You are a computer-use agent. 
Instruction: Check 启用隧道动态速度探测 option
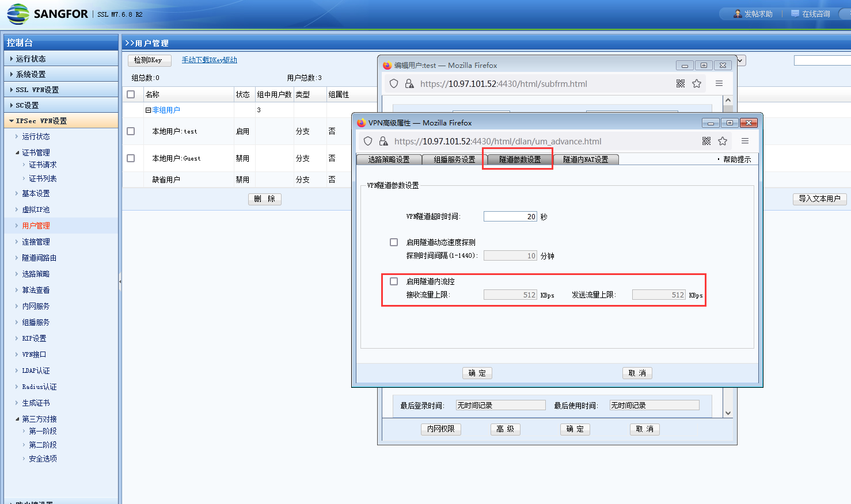tap(394, 242)
